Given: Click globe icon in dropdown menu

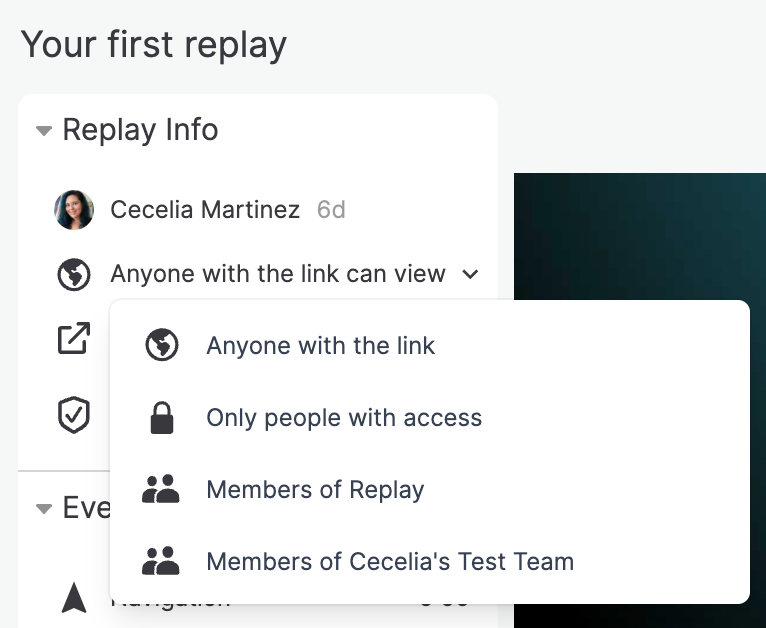Looking at the screenshot, I should (162, 345).
